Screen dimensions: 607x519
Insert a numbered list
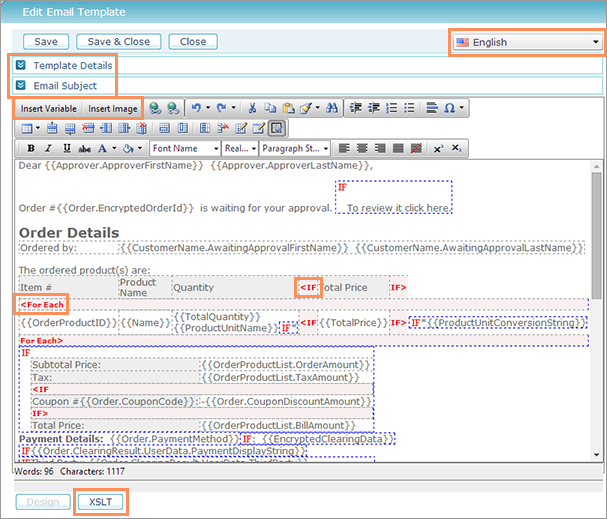tap(392, 108)
